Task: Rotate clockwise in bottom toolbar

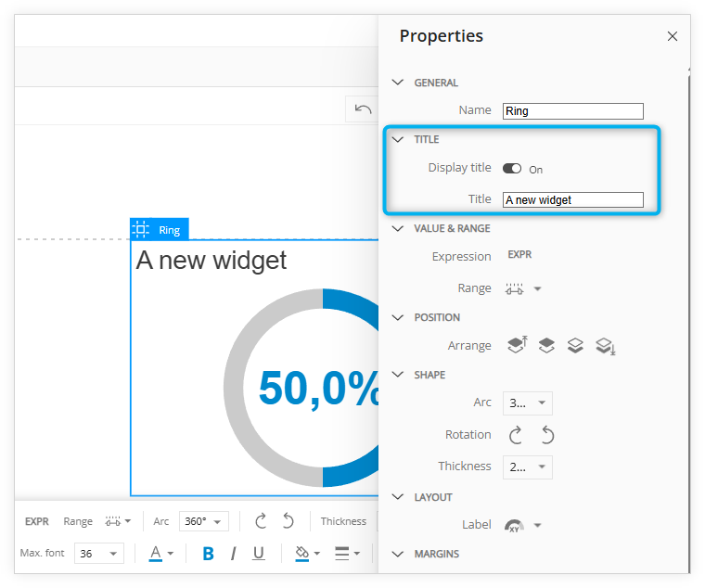Action: click(261, 521)
